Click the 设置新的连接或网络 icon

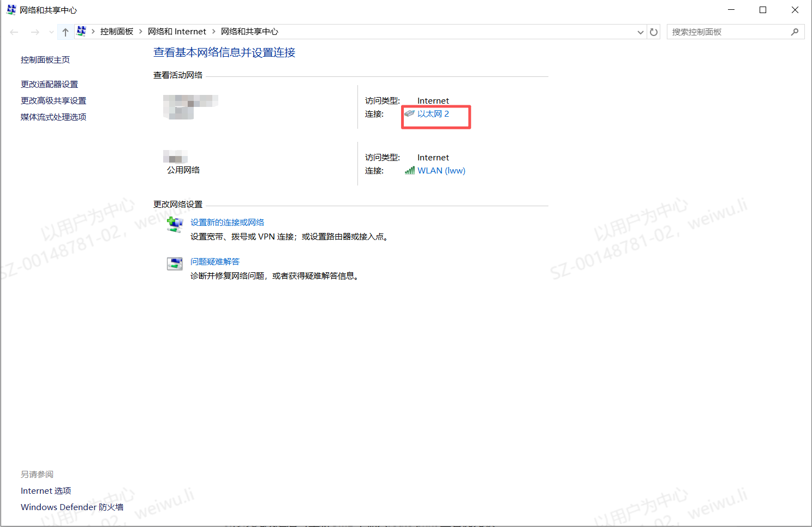174,224
